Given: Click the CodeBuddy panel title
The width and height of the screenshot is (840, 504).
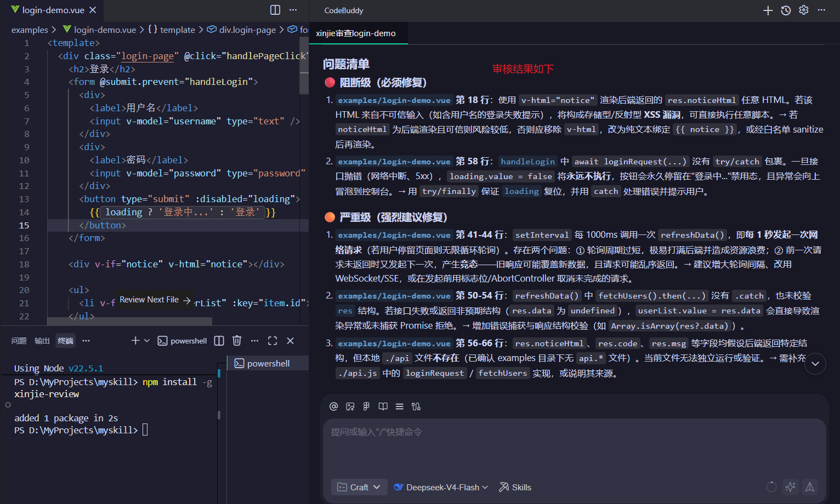Looking at the screenshot, I should pyautogui.click(x=344, y=10).
